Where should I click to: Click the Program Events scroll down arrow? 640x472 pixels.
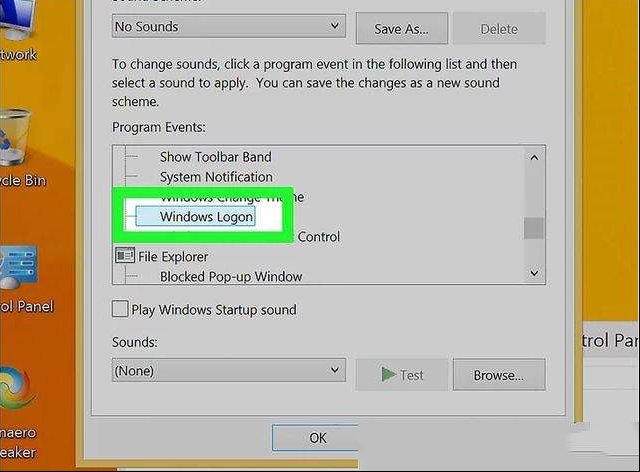click(534, 273)
